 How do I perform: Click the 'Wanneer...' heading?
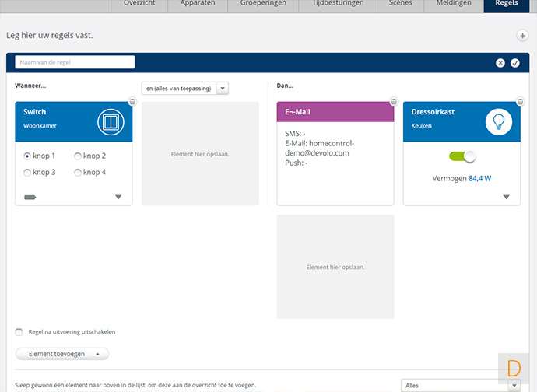tap(30, 86)
